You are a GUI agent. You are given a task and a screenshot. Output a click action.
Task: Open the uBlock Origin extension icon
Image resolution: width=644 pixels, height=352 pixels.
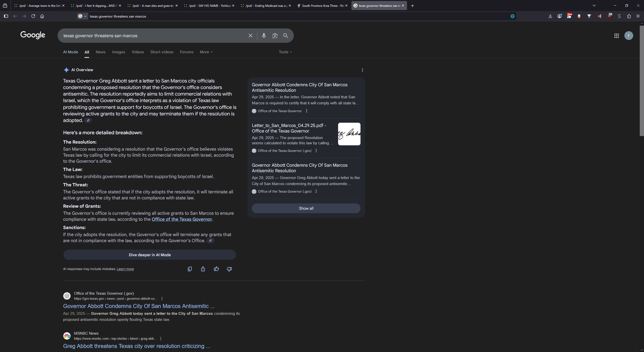(609, 16)
